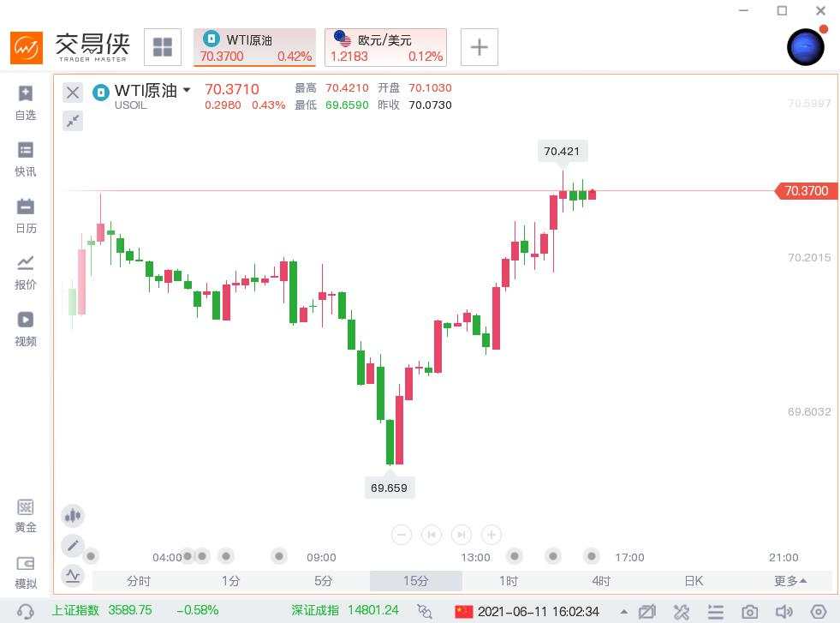Select 5分 timeframe
Screen dimensions: 840x623
pos(324,581)
